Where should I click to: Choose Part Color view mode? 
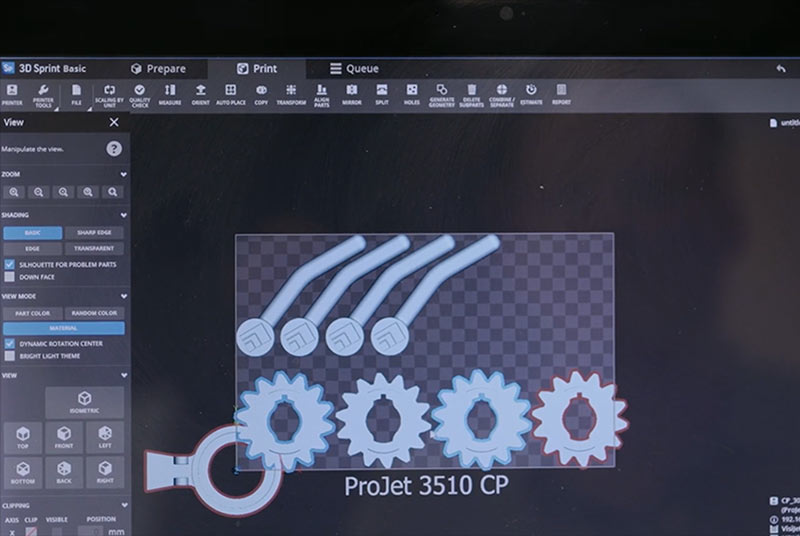(33, 313)
